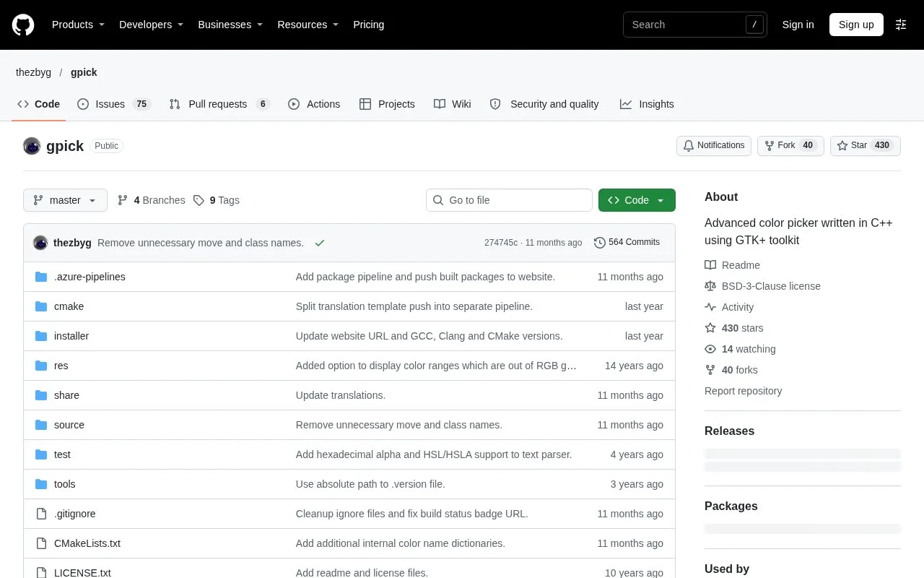The height and width of the screenshot is (578, 924).
Task: Open the Activity link in About
Action: pos(729,307)
